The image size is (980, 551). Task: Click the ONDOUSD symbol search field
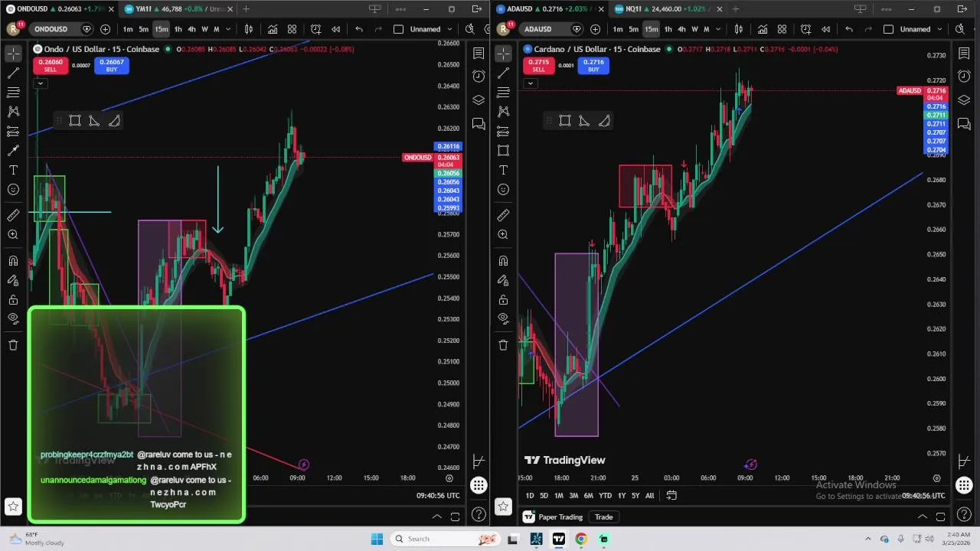63,29
